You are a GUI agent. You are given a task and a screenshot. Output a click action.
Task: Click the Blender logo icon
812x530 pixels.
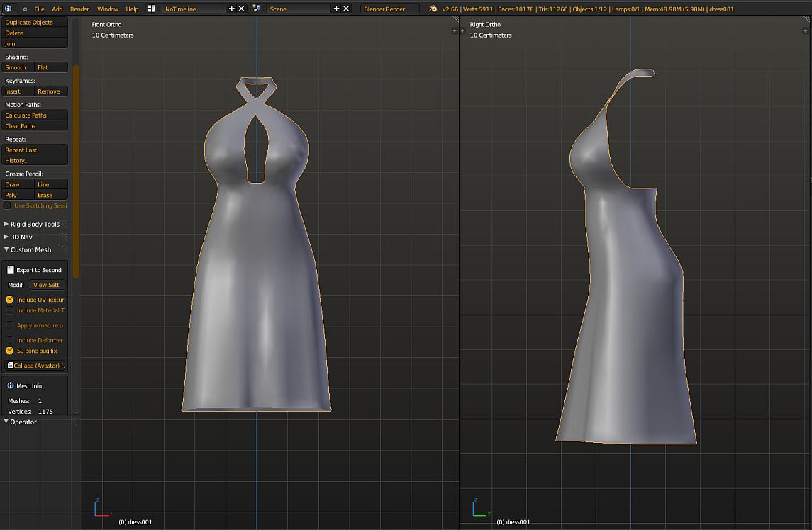point(433,9)
